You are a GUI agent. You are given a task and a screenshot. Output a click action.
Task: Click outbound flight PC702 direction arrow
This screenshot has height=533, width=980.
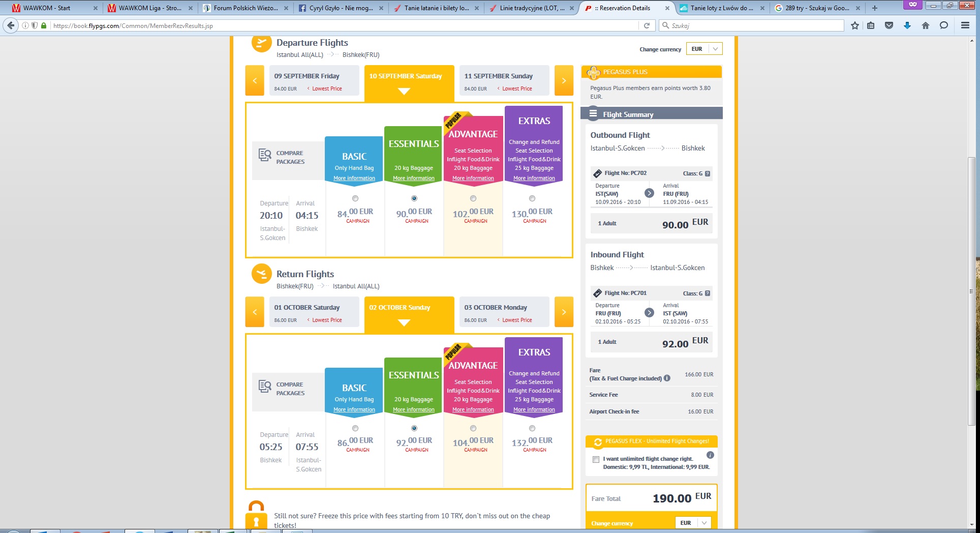click(649, 193)
